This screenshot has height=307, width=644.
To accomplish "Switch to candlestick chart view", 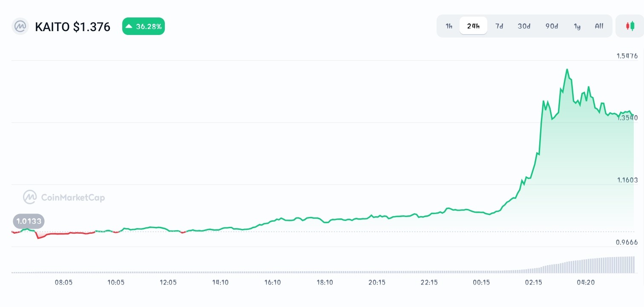I will 630,26.
